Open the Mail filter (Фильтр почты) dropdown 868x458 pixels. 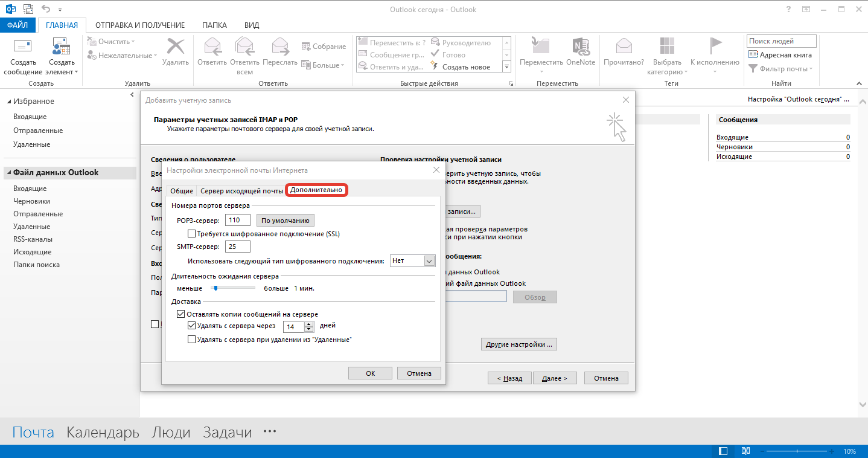point(781,69)
